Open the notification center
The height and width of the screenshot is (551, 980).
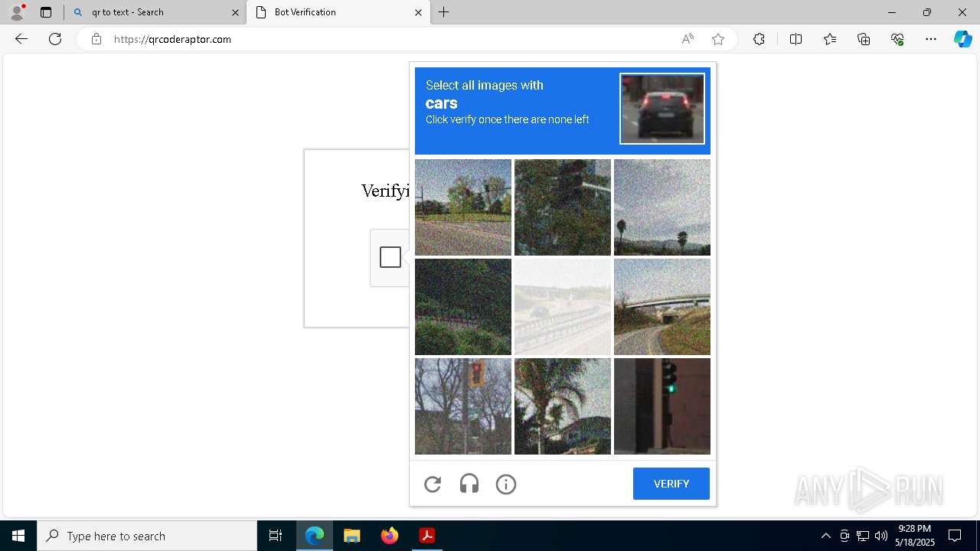[x=955, y=536]
